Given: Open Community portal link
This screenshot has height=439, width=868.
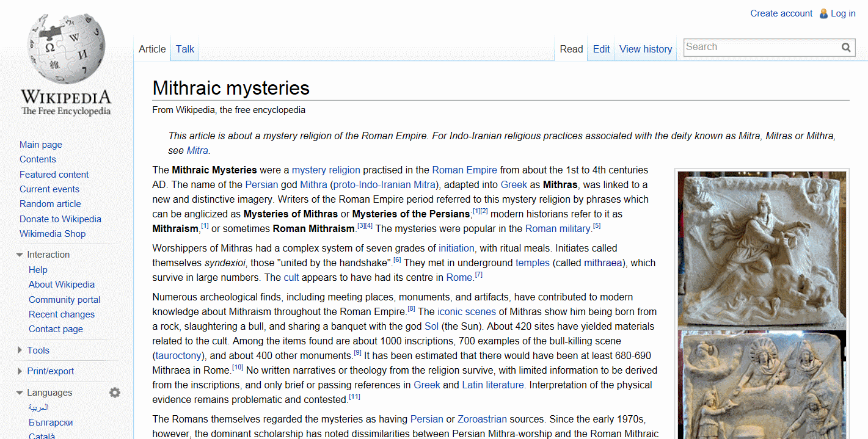Looking at the screenshot, I should [65, 300].
